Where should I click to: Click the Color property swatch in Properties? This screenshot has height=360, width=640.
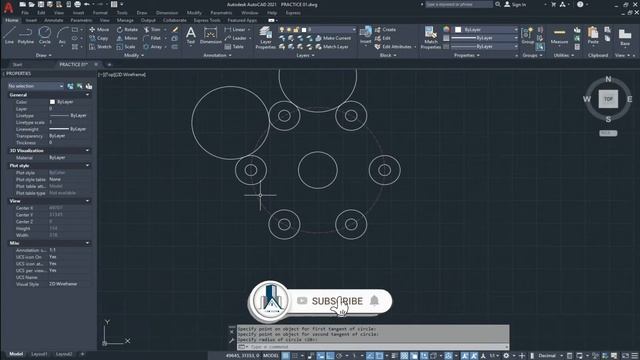pyautogui.click(x=52, y=102)
